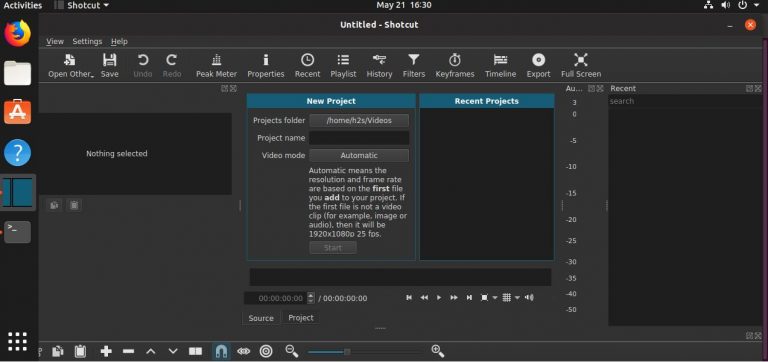
Task: Open the Keyframes panel
Action: click(455, 66)
